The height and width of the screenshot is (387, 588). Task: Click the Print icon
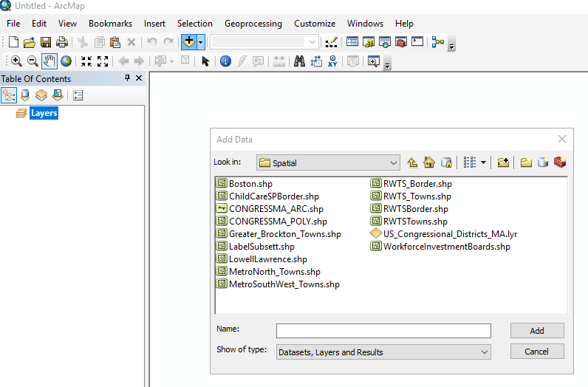point(62,42)
